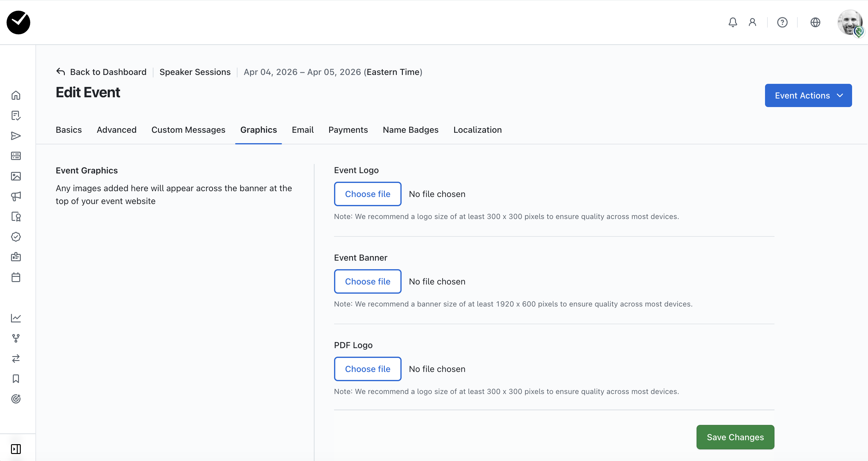
Task: Choose file for PDF Logo
Action: (367, 369)
